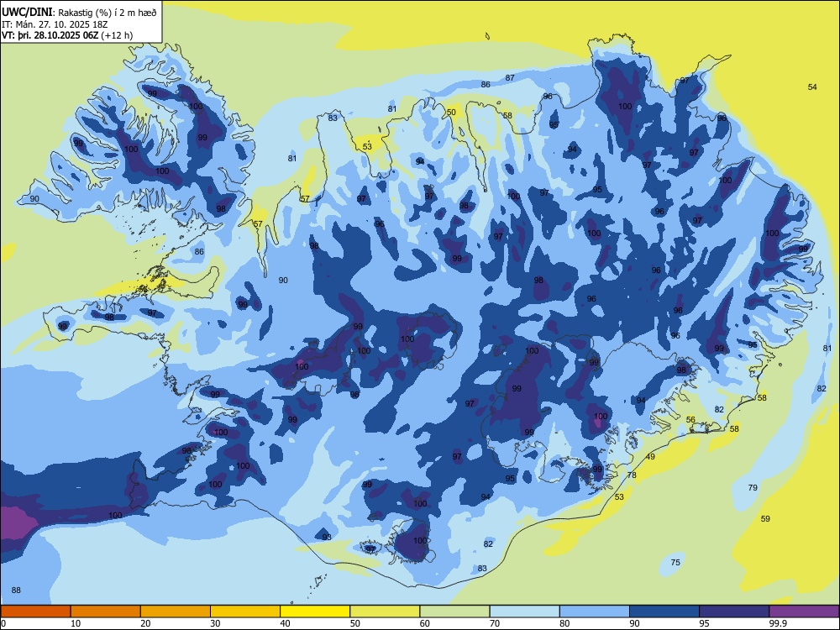Click the purple above-99.9 legend swatch
This screenshot has width=840, height=630.
click(x=804, y=612)
